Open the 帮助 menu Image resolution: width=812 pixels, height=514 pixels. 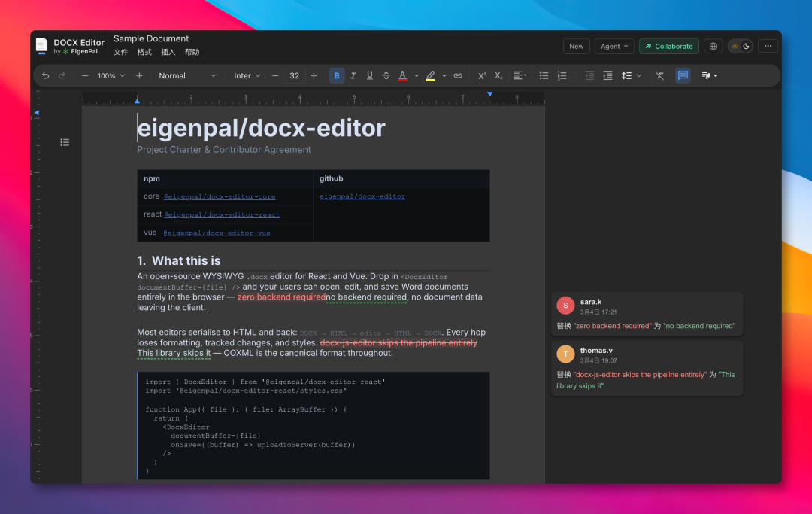[192, 53]
